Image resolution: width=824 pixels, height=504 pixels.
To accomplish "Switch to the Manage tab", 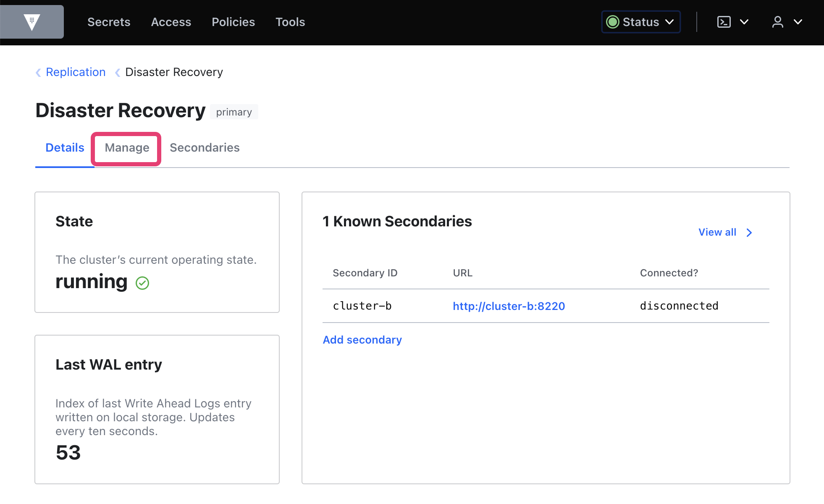I will click(x=127, y=148).
